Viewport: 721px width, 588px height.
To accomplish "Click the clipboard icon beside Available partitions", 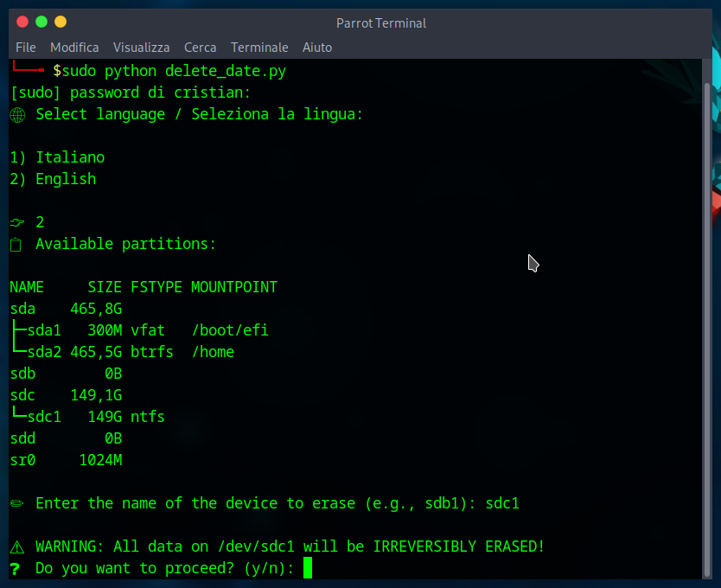I will [16, 245].
